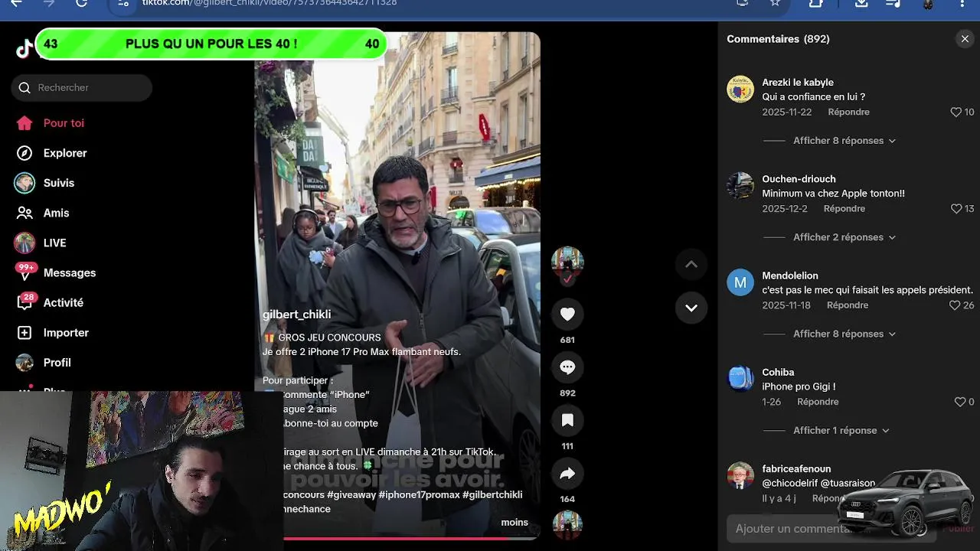Reply to Arezki le kabyle's comment

point(848,112)
